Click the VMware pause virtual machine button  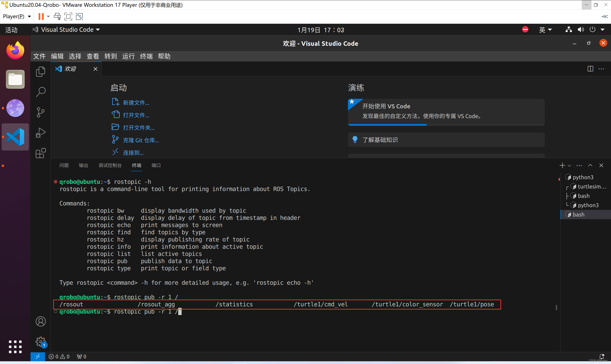41,17
